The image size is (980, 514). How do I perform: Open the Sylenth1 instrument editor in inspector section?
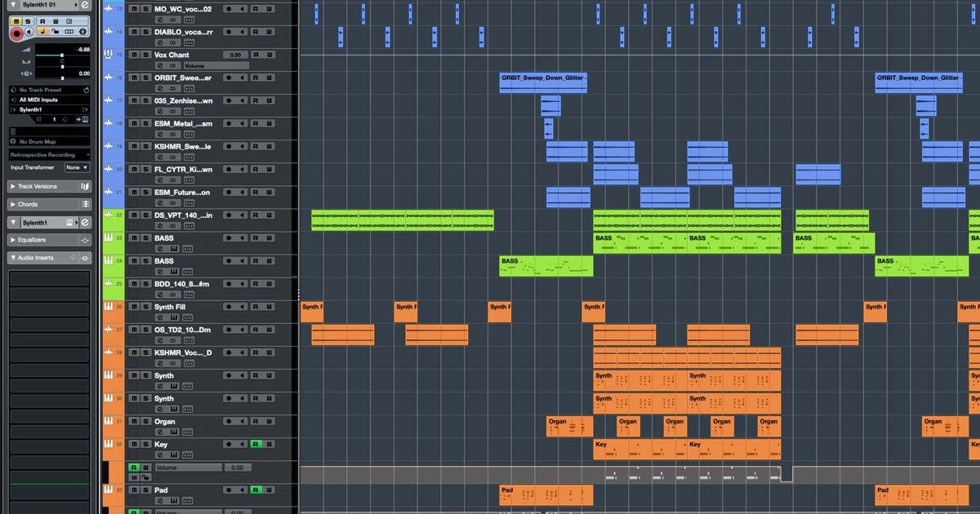[85, 222]
